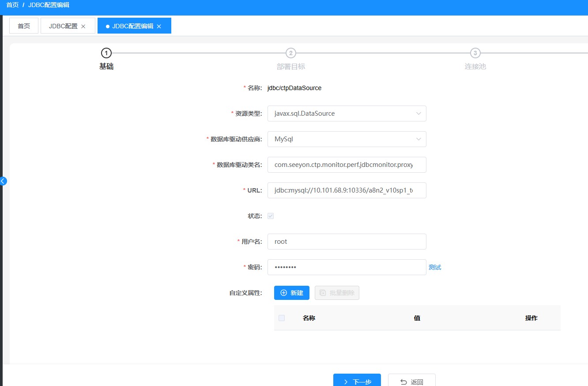The width and height of the screenshot is (588, 386).
Task: Click into the URL input field
Action: pos(347,190)
